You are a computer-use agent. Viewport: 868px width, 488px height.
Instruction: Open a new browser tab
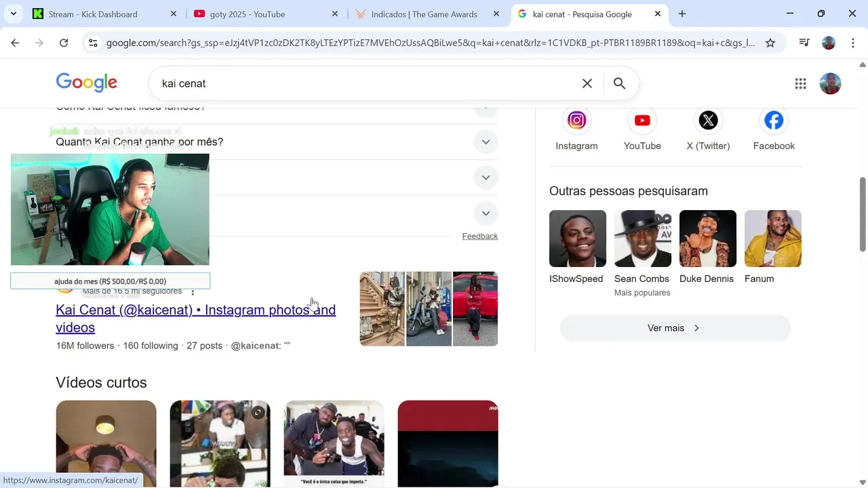tap(682, 14)
